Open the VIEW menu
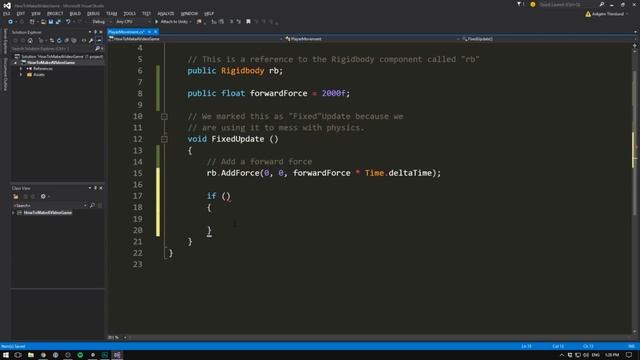The width and height of the screenshot is (640, 360). [x=36, y=13]
